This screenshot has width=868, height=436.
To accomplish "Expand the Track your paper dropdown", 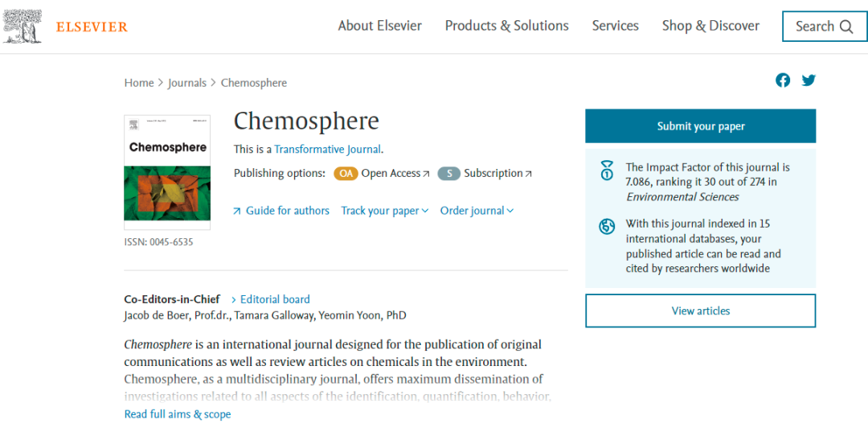I will tap(384, 211).
